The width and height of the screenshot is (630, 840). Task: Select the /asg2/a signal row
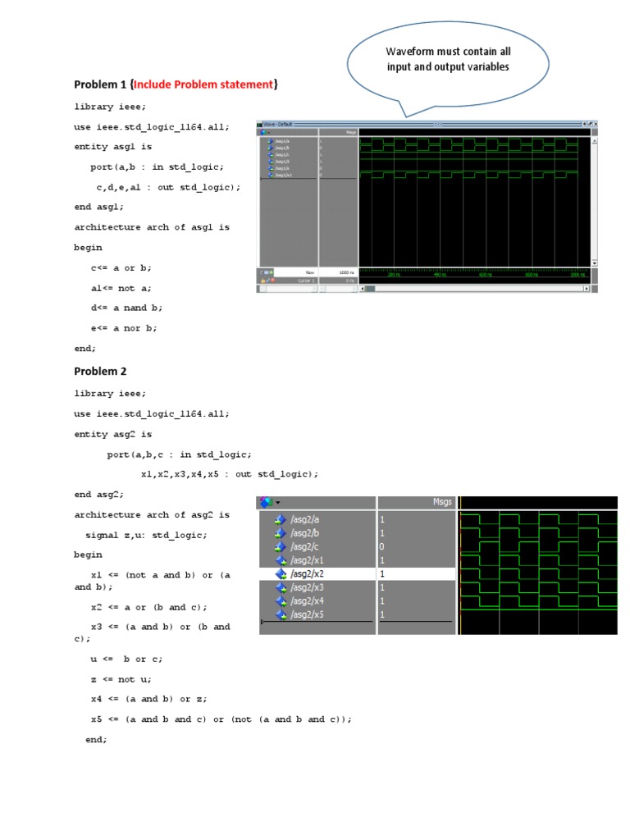tap(317, 519)
